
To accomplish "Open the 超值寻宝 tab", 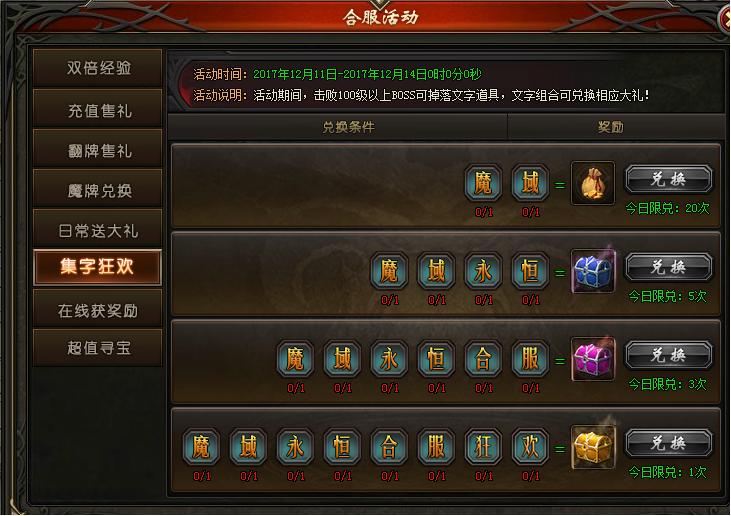I will (98, 347).
